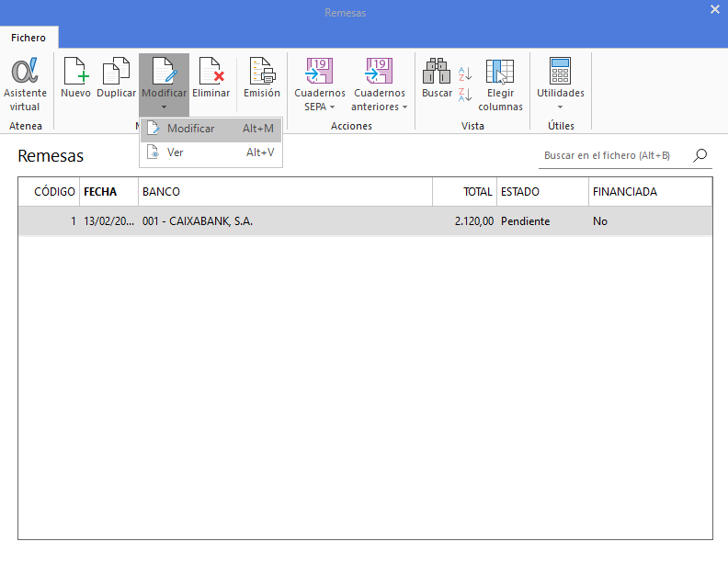Close the Remesas window
Screen dimensions: 728x564
tap(714, 9)
